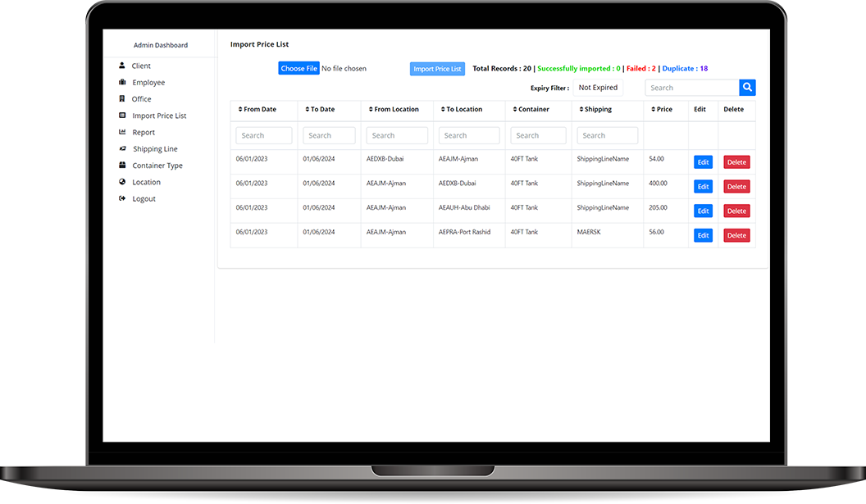Edit the AEDXB-Dubai to AEAJM-Ajman row
This screenshot has width=866, height=504.
(703, 161)
